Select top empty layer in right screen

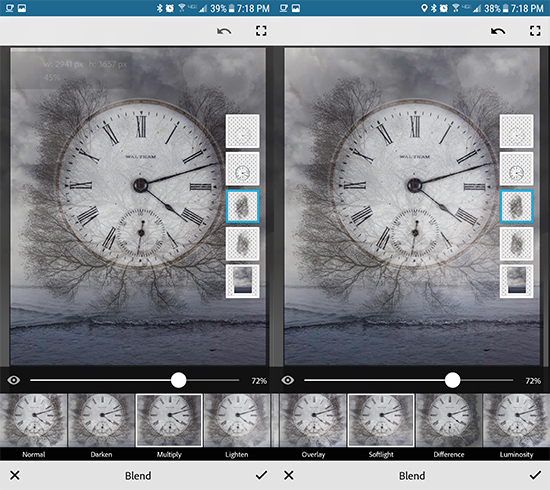(x=516, y=131)
